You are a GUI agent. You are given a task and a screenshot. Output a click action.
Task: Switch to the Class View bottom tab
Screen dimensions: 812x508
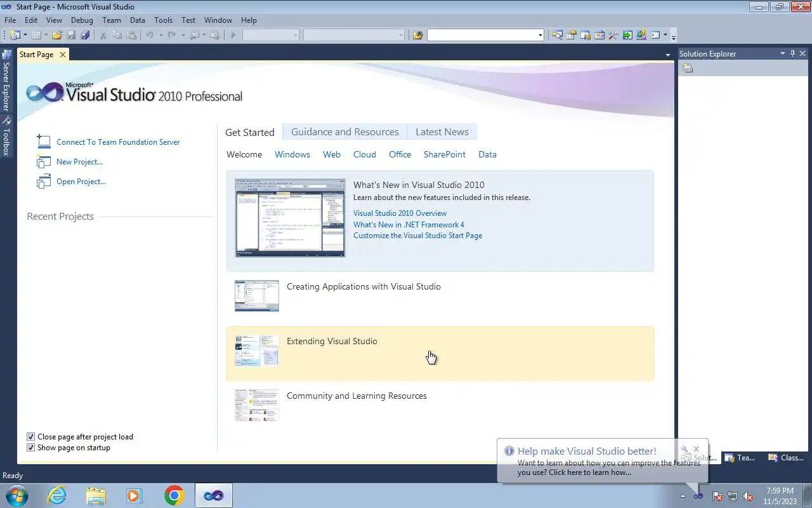(x=787, y=457)
